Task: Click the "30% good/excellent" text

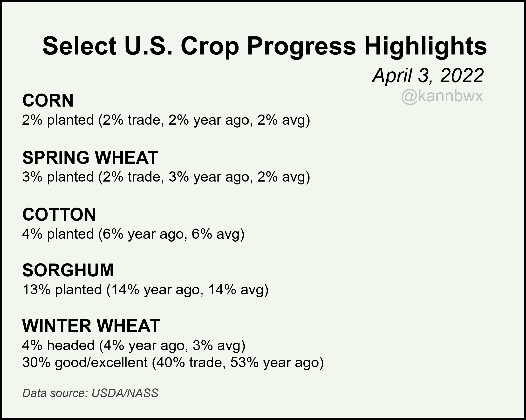Action: point(85,362)
